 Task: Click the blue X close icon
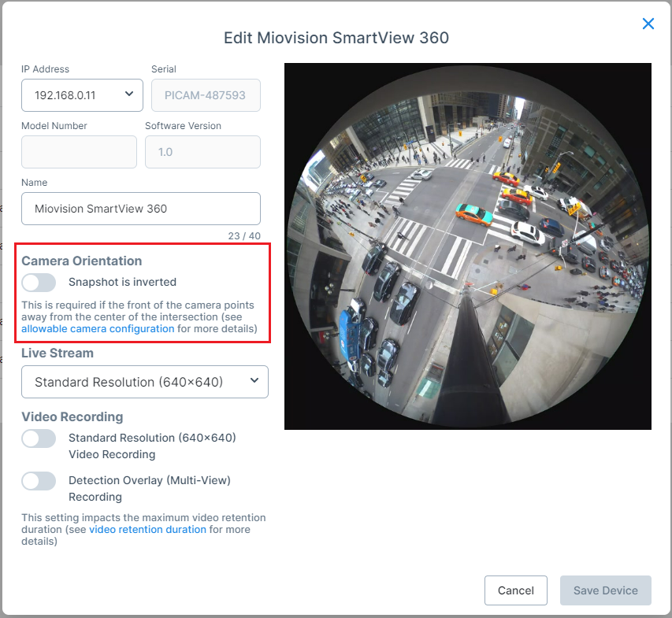click(x=648, y=24)
